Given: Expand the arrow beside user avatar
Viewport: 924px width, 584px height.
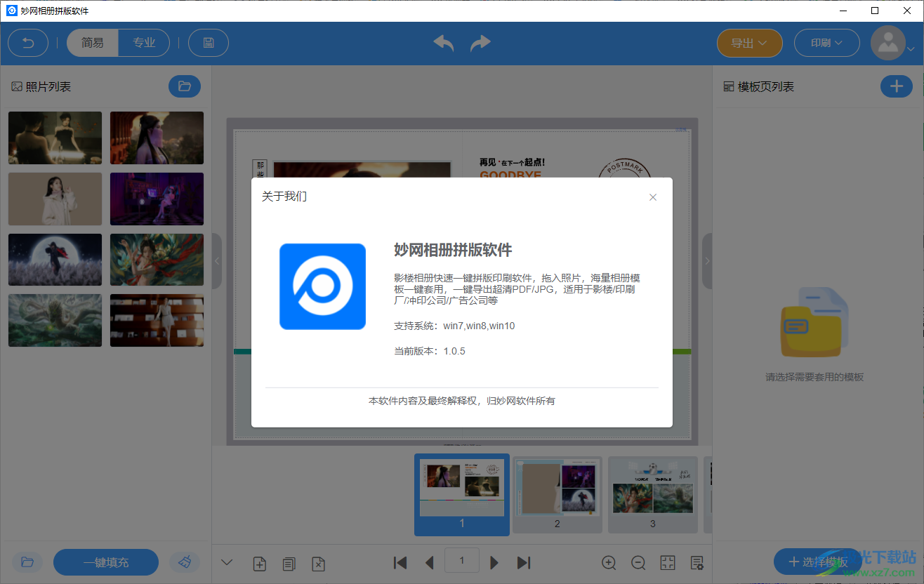Looking at the screenshot, I should click(911, 49).
